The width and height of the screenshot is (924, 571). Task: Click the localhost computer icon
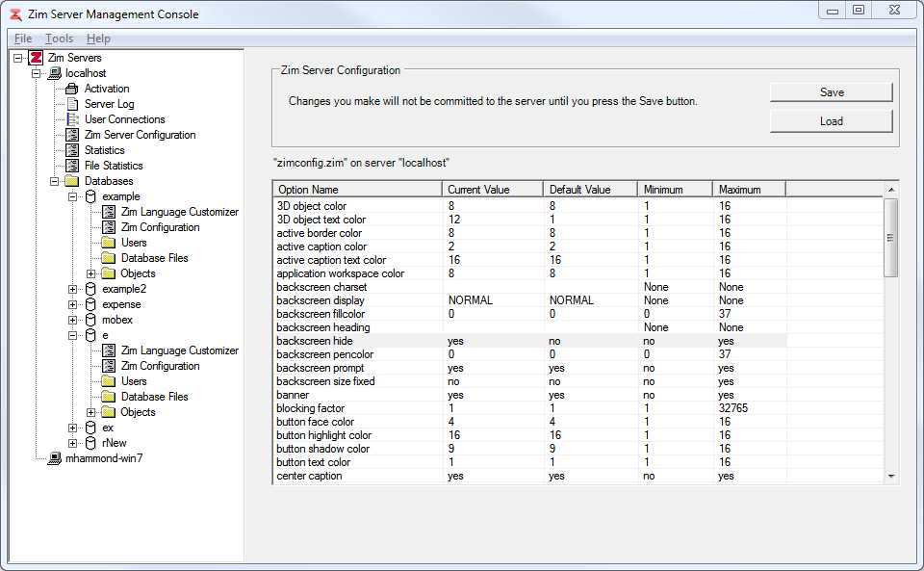coord(55,73)
